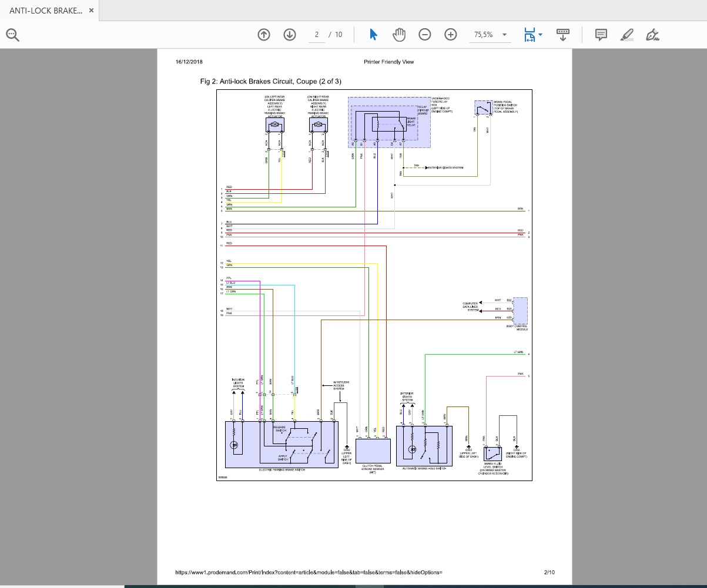Click the 2/10 page footer number
Screen dimensions: 707x588
tap(549, 572)
